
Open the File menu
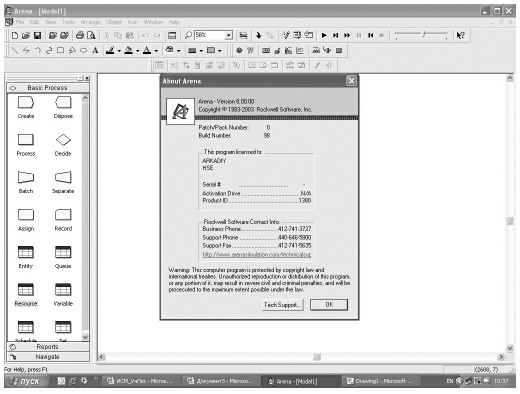[x=20, y=22]
